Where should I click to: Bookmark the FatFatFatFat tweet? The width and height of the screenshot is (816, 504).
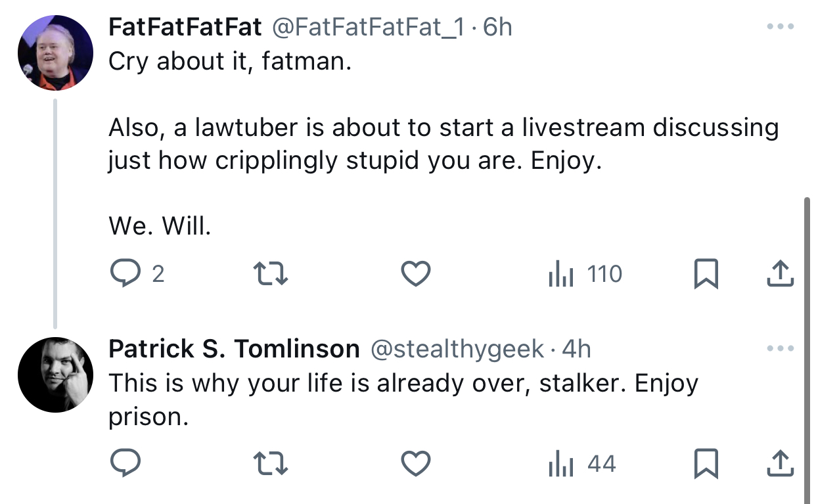click(x=706, y=274)
